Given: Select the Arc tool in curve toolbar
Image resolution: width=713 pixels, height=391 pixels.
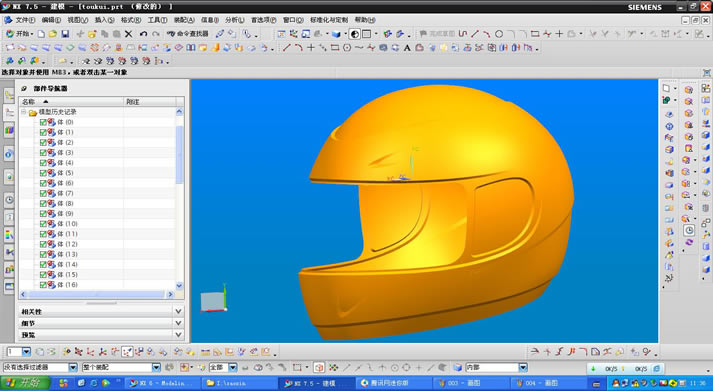Looking at the screenshot, I should click(x=298, y=47).
